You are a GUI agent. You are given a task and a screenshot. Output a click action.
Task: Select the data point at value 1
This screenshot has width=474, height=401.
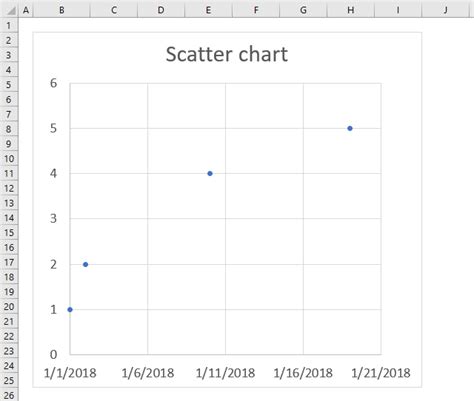point(70,310)
